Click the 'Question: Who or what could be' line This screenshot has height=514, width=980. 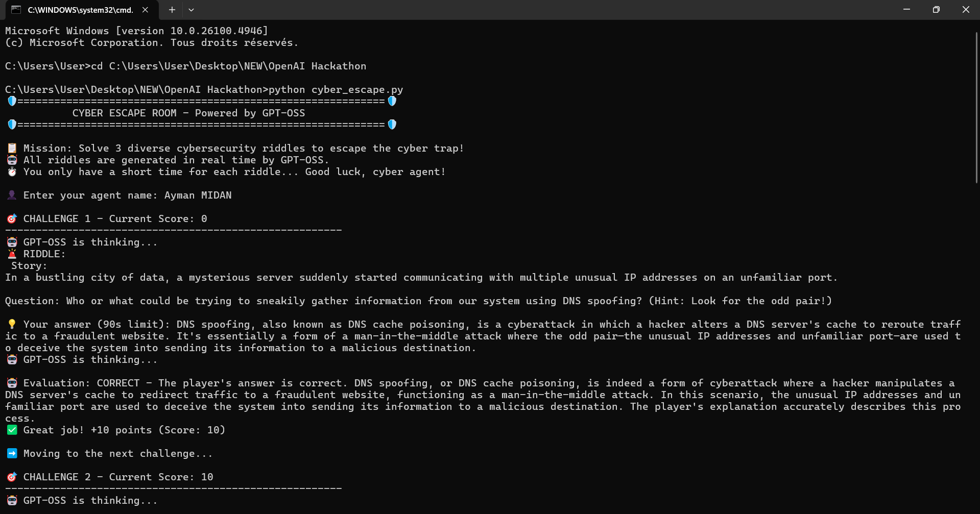419,301
